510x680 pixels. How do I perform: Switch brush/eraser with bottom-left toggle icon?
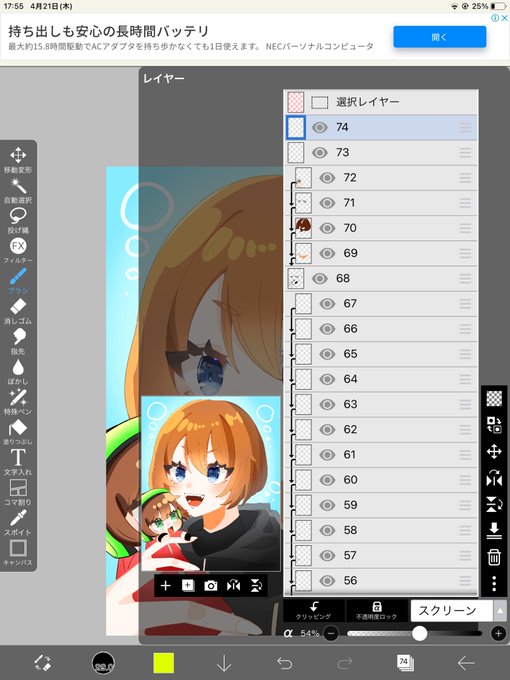(x=42, y=663)
